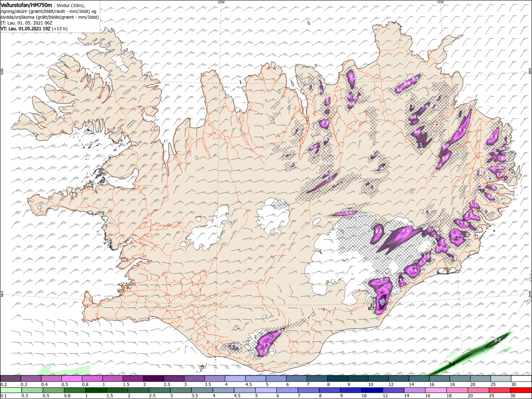
Task: Pick the dark purple upper swatch labeled 2
Action: (153, 379)
